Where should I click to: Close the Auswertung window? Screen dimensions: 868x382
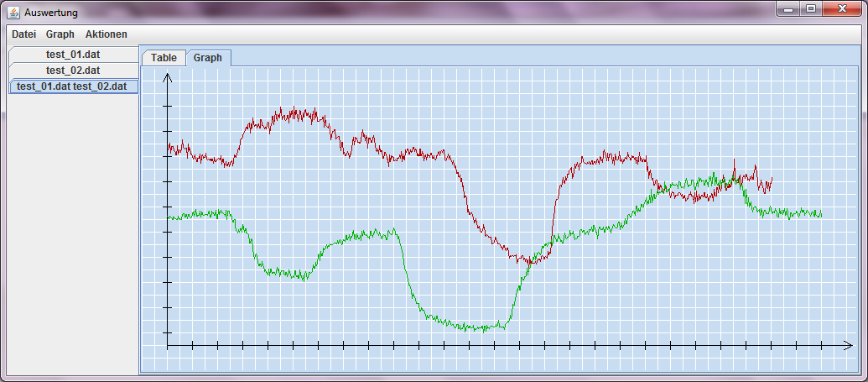pyautogui.click(x=841, y=9)
